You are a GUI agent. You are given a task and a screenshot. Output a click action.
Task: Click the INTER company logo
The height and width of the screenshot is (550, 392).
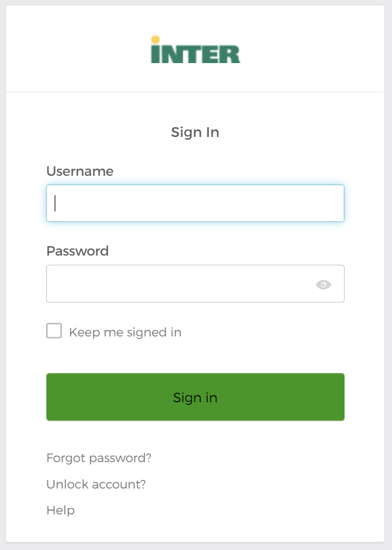(x=195, y=50)
